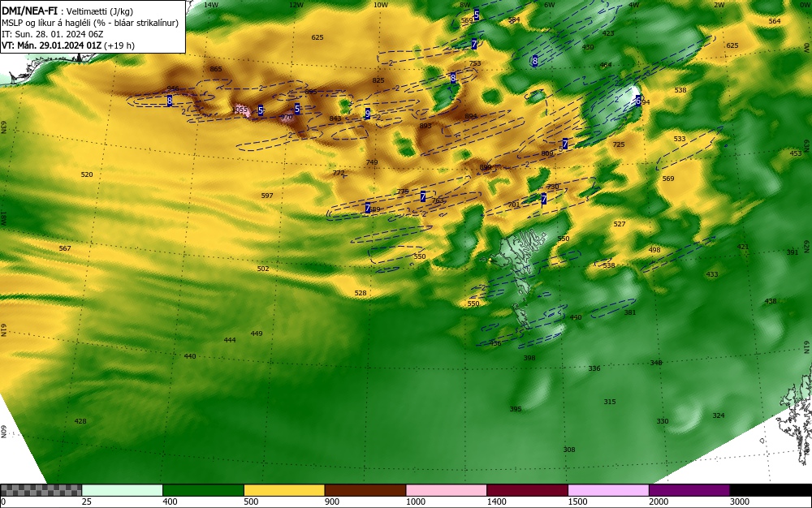Click the 4W longitude label
The height and width of the screenshot is (508, 812).
634,5
